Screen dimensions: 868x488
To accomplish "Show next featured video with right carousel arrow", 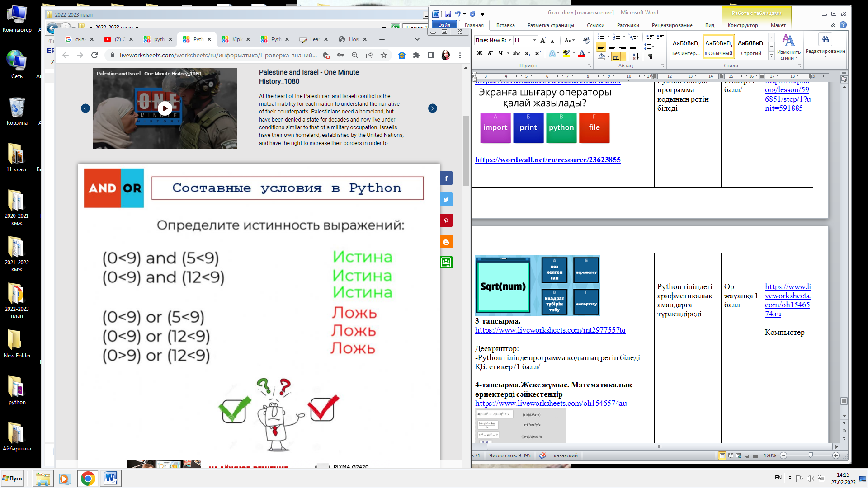I will click(433, 108).
